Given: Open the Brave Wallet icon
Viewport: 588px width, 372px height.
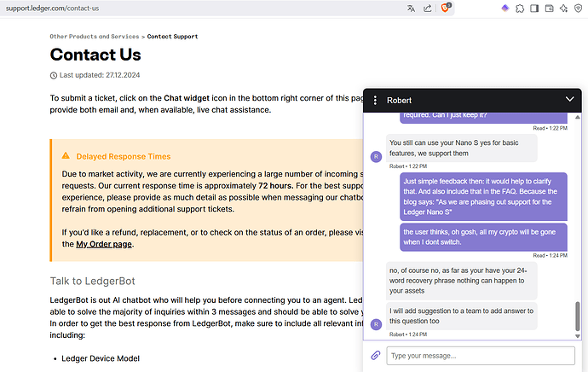Looking at the screenshot, I should point(549,9).
